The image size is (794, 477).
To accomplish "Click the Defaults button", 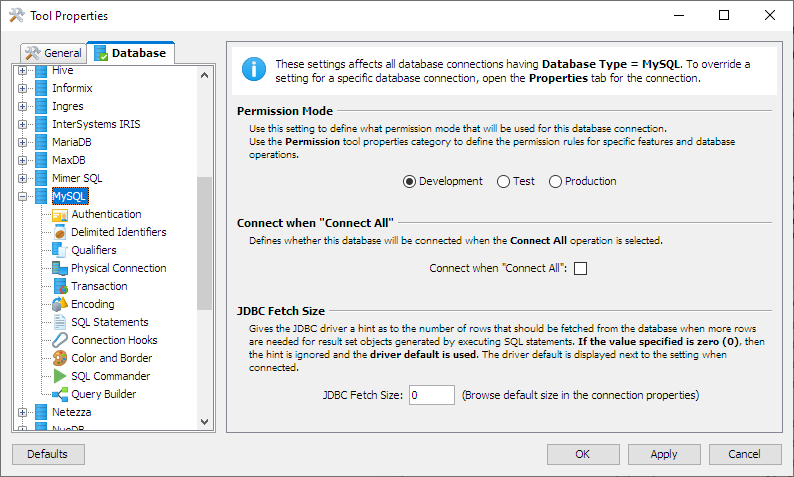I will point(48,454).
